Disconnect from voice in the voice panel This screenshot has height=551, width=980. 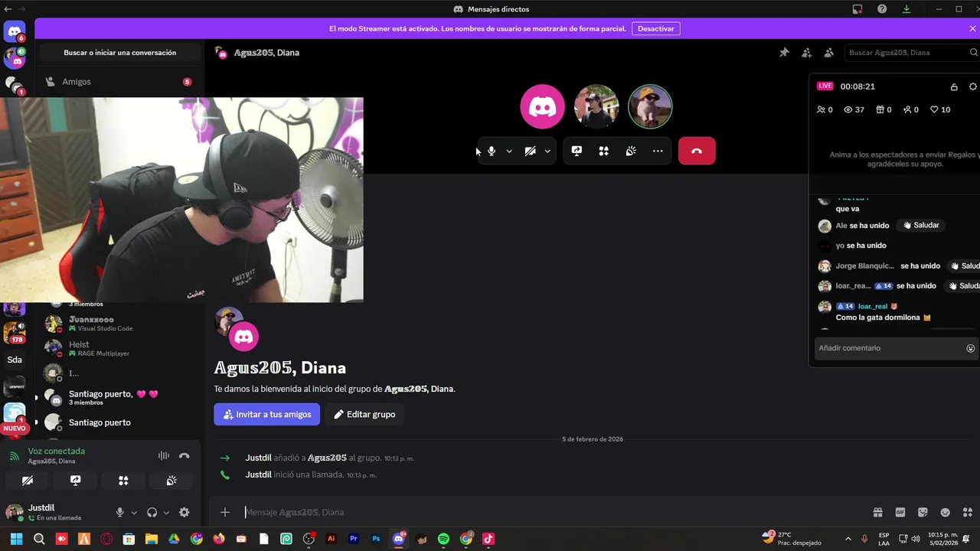(x=184, y=455)
